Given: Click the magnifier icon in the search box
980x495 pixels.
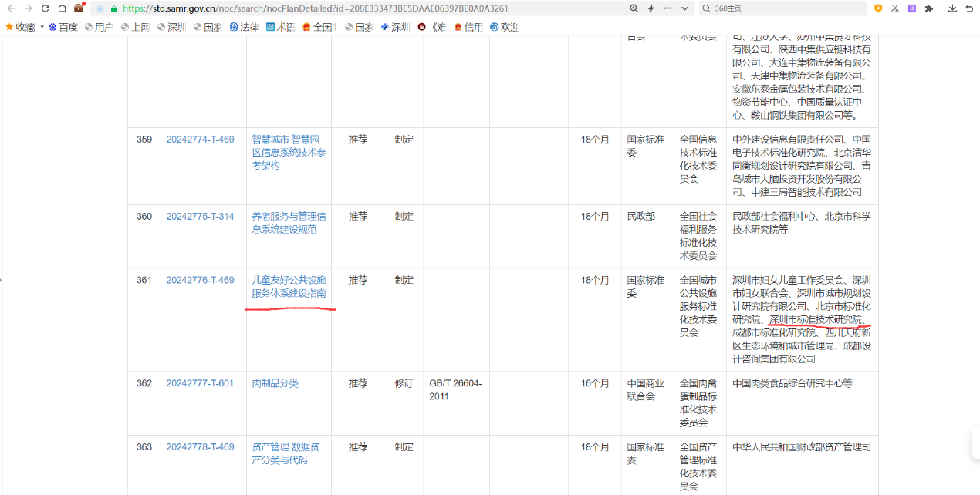Looking at the screenshot, I should point(708,8).
